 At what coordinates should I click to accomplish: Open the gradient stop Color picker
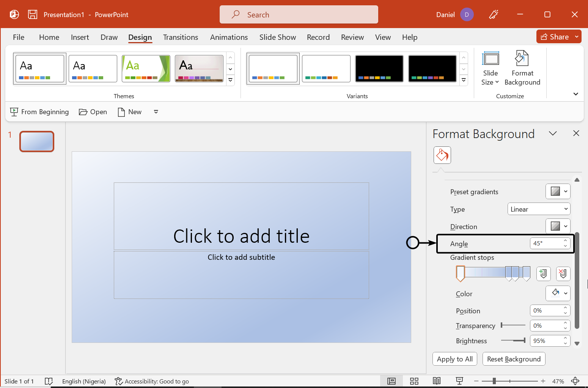coord(558,293)
